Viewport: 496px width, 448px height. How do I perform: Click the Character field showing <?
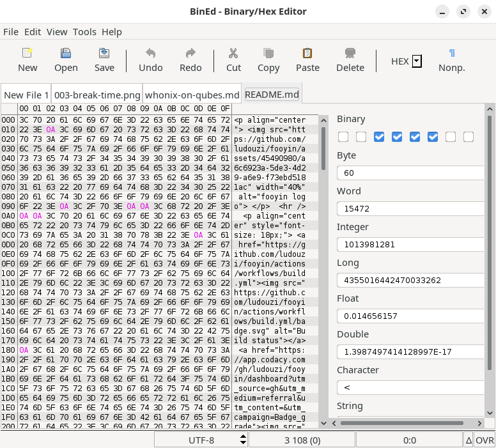click(x=410, y=387)
